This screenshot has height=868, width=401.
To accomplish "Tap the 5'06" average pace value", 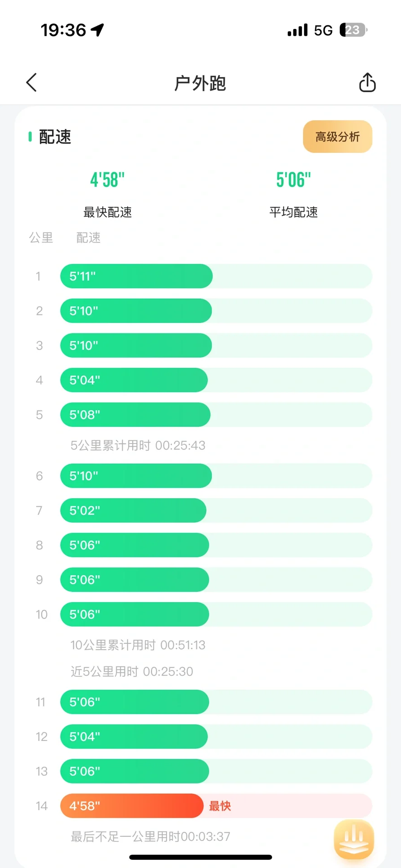I will coord(293,180).
